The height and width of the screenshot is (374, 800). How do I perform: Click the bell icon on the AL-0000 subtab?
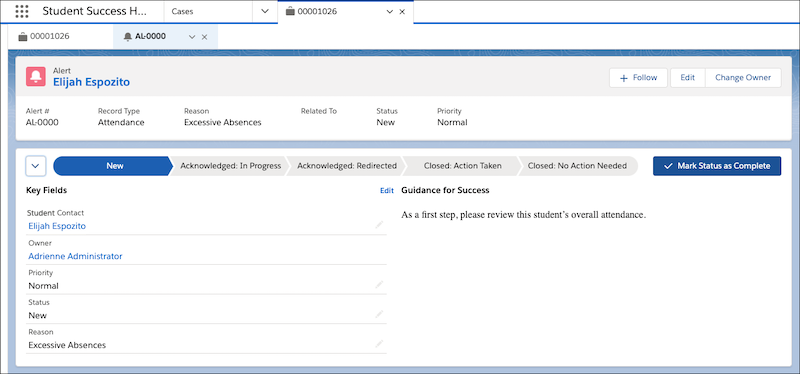128,37
